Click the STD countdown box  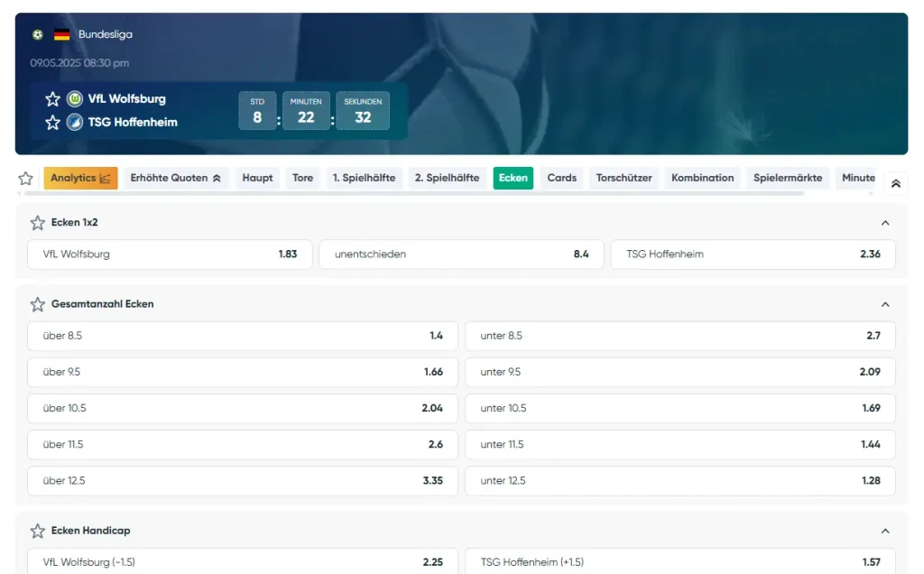pyautogui.click(x=257, y=111)
